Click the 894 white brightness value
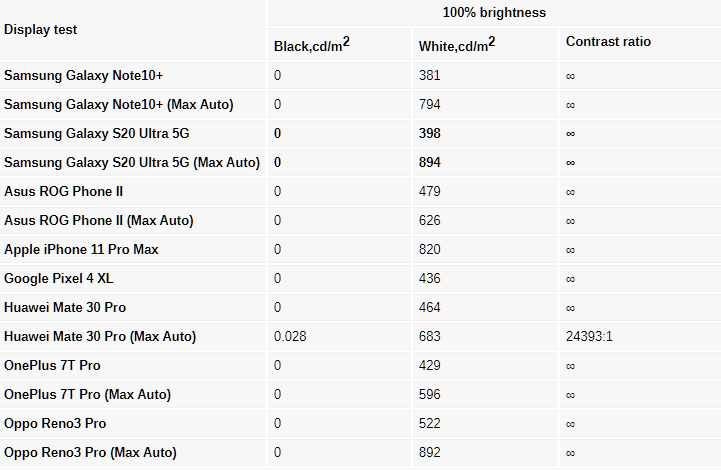Screen dimensions: 721x471 (429, 162)
